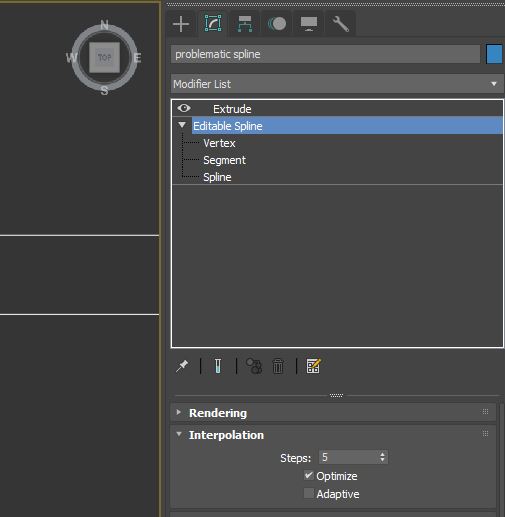Increase Steps with the spinner up arrow

click(x=382, y=454)
